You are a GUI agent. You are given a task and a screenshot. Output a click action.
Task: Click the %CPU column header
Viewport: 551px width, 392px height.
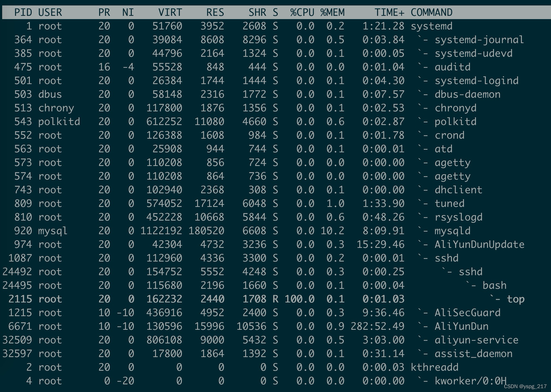click(x=302, y=12)
